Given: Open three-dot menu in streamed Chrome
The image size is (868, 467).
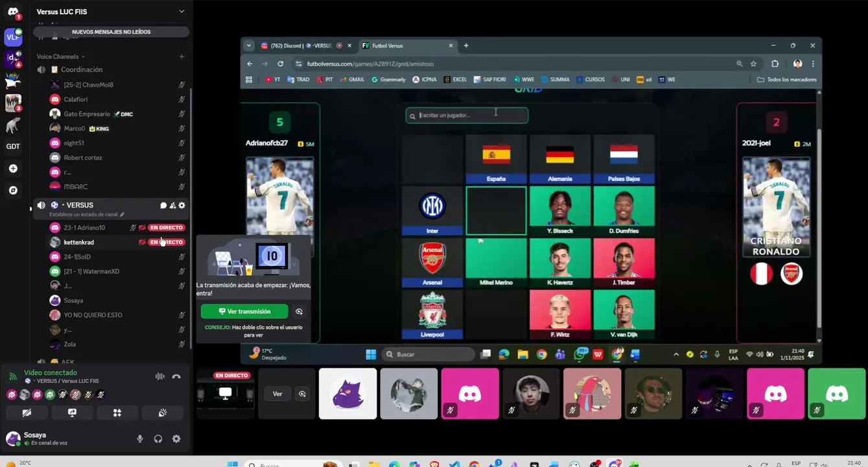Looking at the screenshot, I should [813, 64].
